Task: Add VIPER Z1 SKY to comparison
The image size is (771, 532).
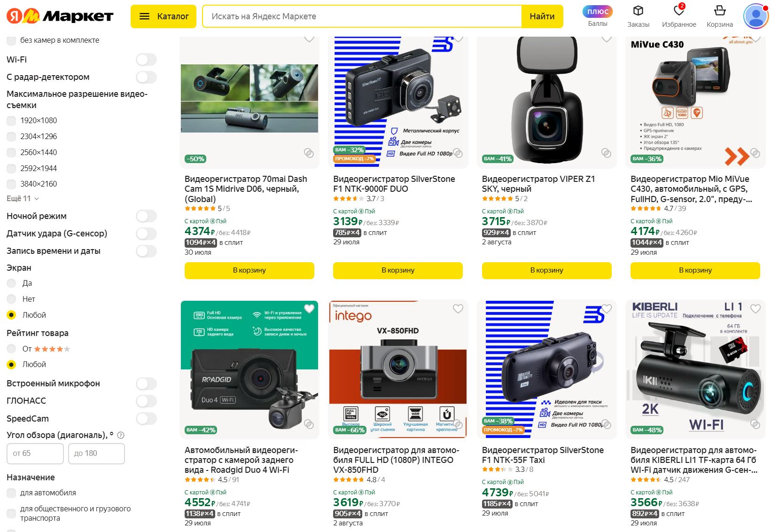Action: pyautogui.click(x=607, y=153)
